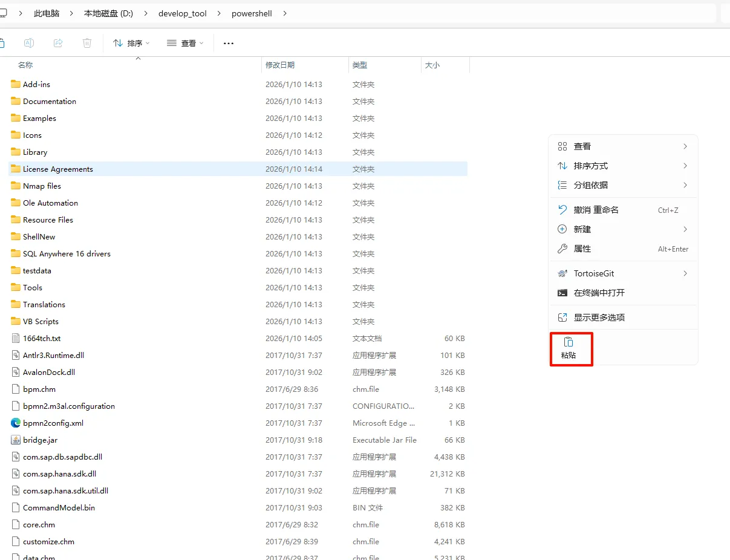This screenshot has height=560, width=730.
Task: Select the Nmap files folder icon
Action: click(16, 186)
